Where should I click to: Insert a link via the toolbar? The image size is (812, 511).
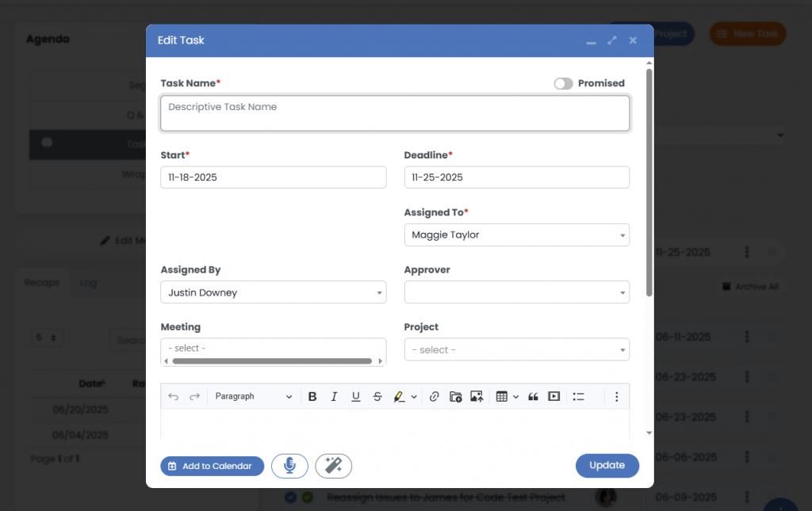tap(434, 396)
